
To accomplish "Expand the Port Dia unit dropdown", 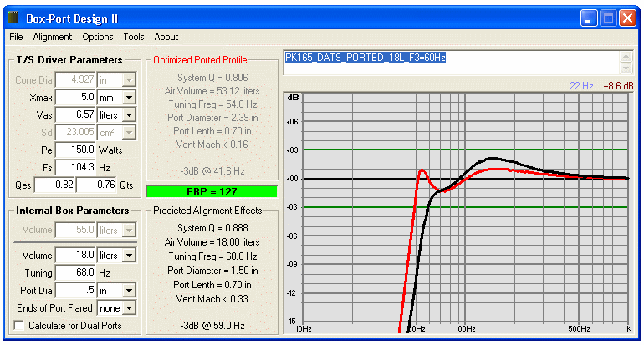I will (x=129, y=291).
